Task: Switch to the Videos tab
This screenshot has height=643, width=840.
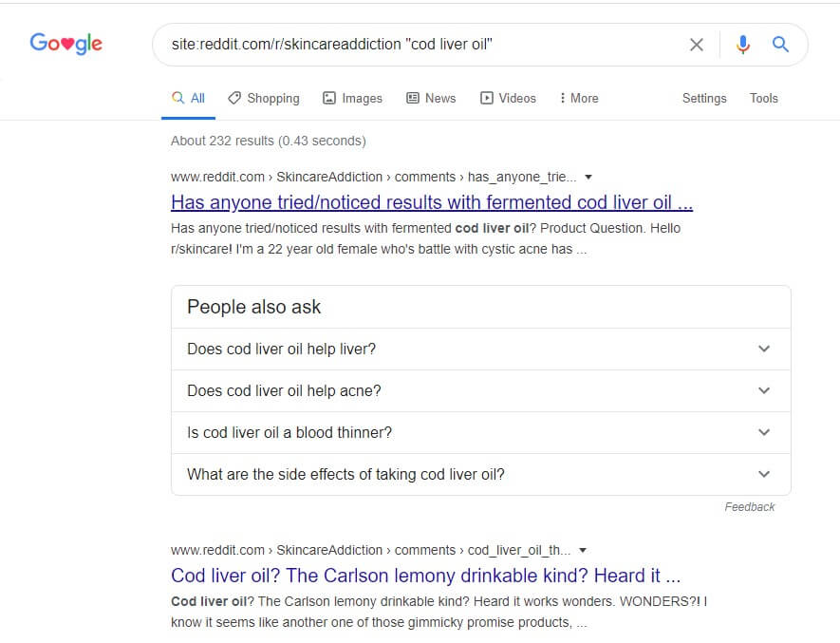Action: pyautogui.click(x=508, y=98)
